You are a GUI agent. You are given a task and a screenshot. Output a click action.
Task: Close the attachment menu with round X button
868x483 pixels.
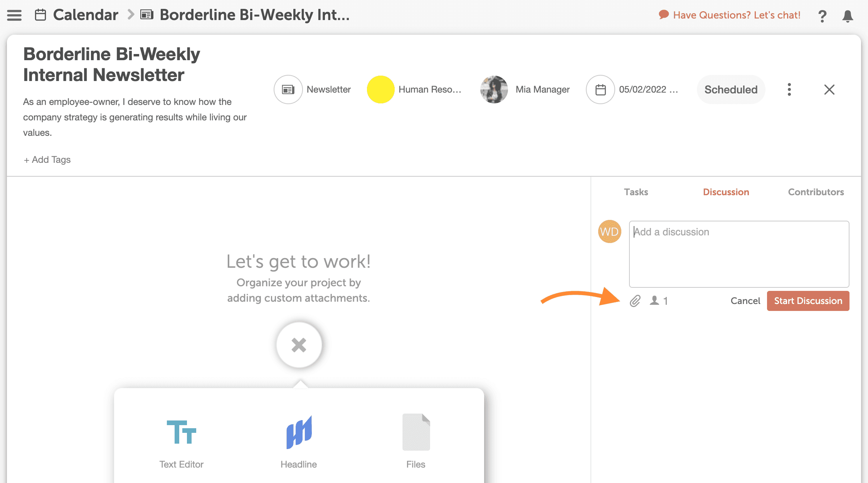pyautogui.click(x=299, y=345)
